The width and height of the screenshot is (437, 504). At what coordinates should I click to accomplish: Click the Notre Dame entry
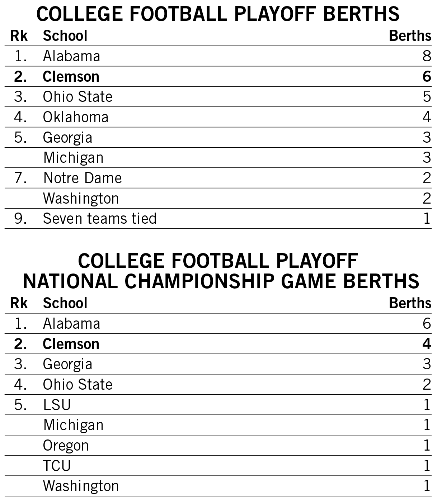pyautogui.click(x=83, y=178)
